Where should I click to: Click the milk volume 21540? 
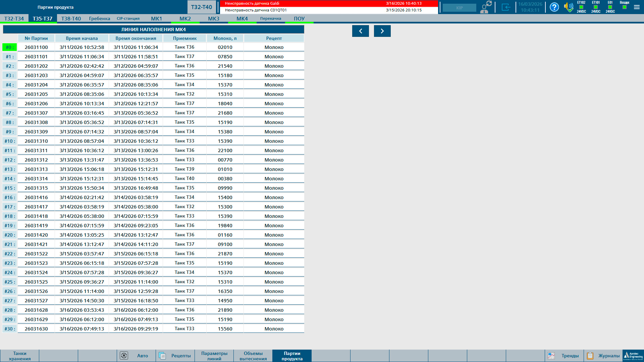[x=225, y=66]
